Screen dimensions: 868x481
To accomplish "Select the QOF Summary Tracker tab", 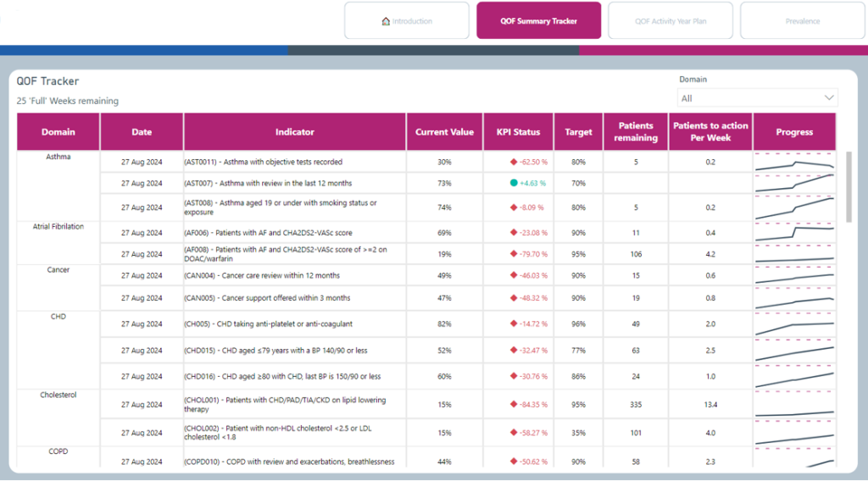I will [x=538, y=21].
